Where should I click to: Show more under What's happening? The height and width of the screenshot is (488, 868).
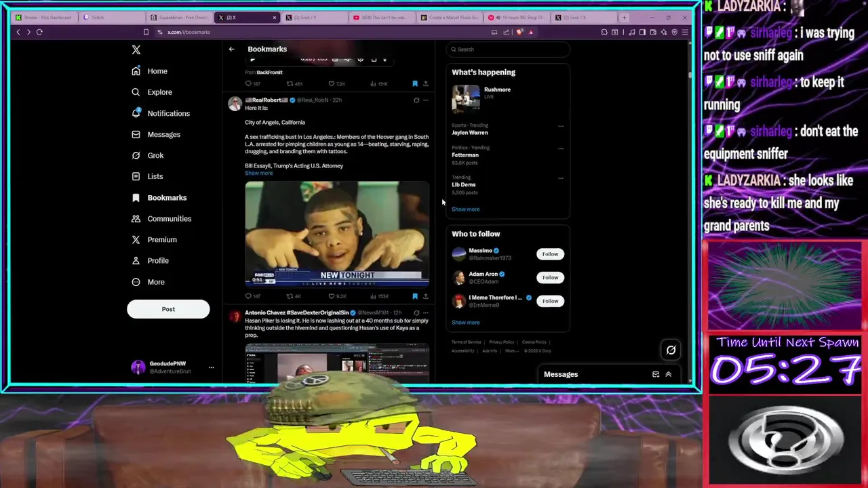point(465,209)
